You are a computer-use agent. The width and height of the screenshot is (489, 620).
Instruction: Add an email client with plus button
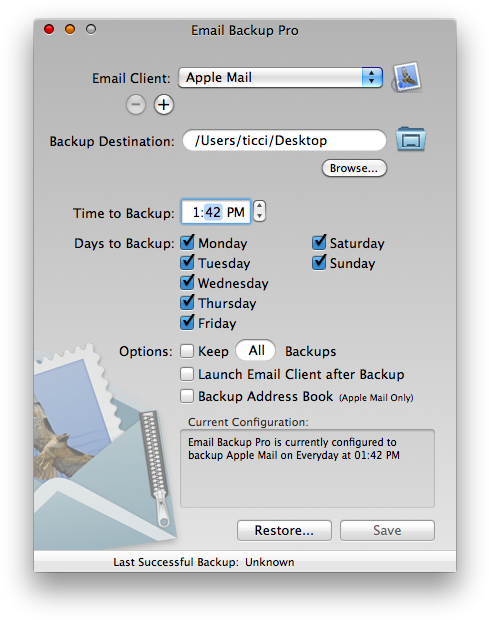164,105
